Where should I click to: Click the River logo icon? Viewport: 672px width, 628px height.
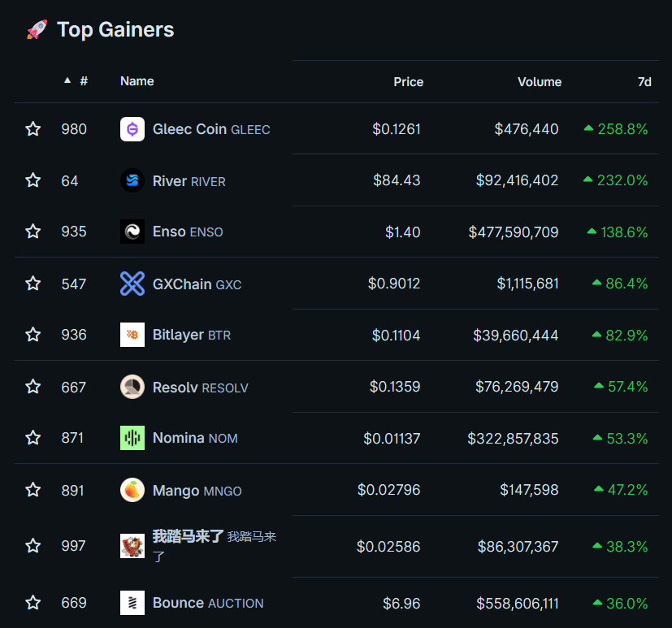132,180
